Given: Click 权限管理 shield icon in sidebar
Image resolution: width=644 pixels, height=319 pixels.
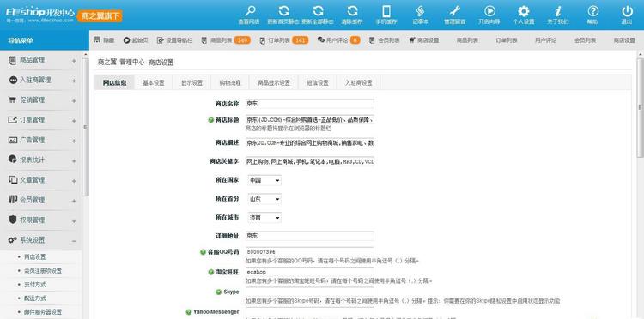Looking at the screenshot, I should (13, 220).
